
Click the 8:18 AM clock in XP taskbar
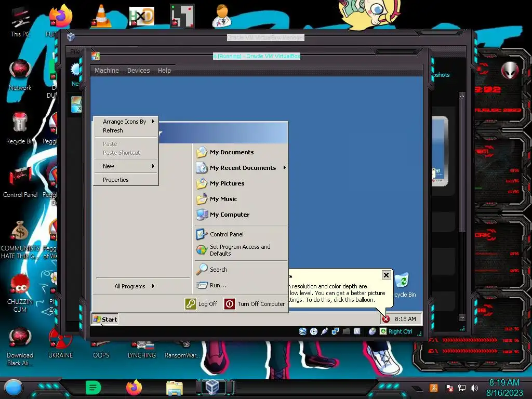(405, 319)
